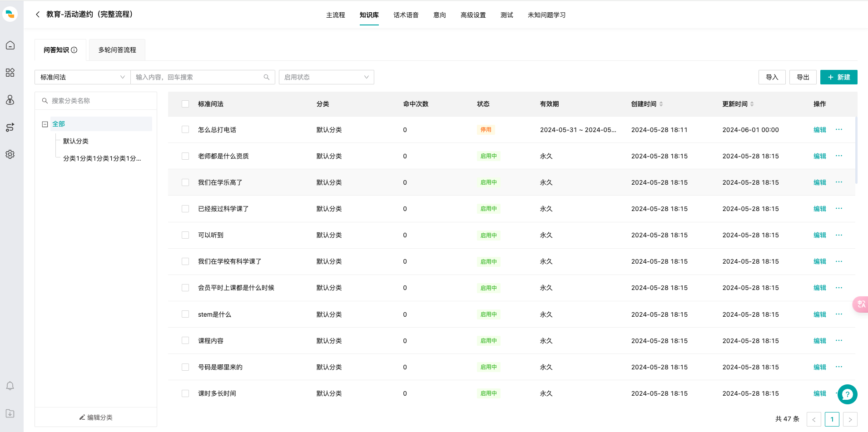Click 编辑 link for 课时多长时间
This screenshot has width=868, height=432.
pyautogui.click(x=820, y=393)
